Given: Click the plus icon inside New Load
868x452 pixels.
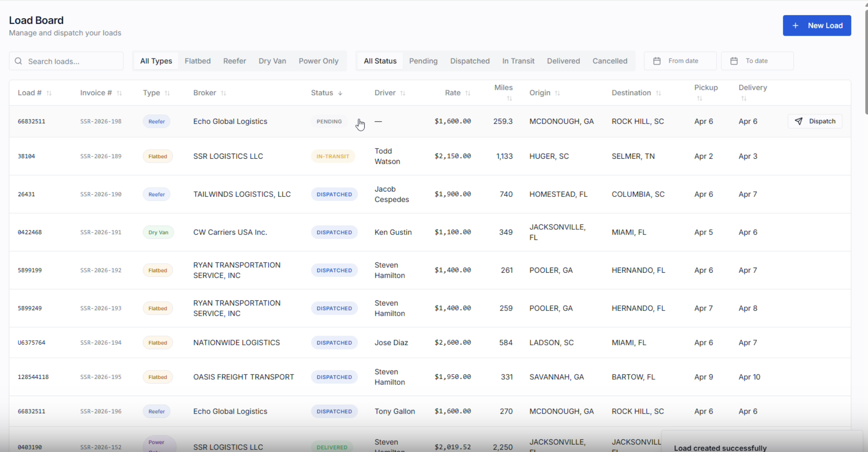Looking at the screenshot, I should (795, 25).
